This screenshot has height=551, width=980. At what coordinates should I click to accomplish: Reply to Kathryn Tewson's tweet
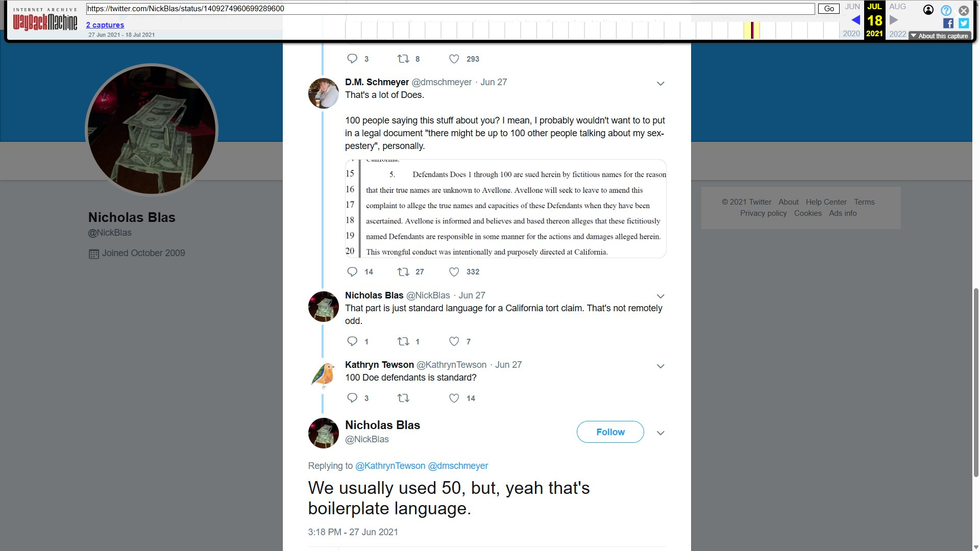(x=352, y=398)
